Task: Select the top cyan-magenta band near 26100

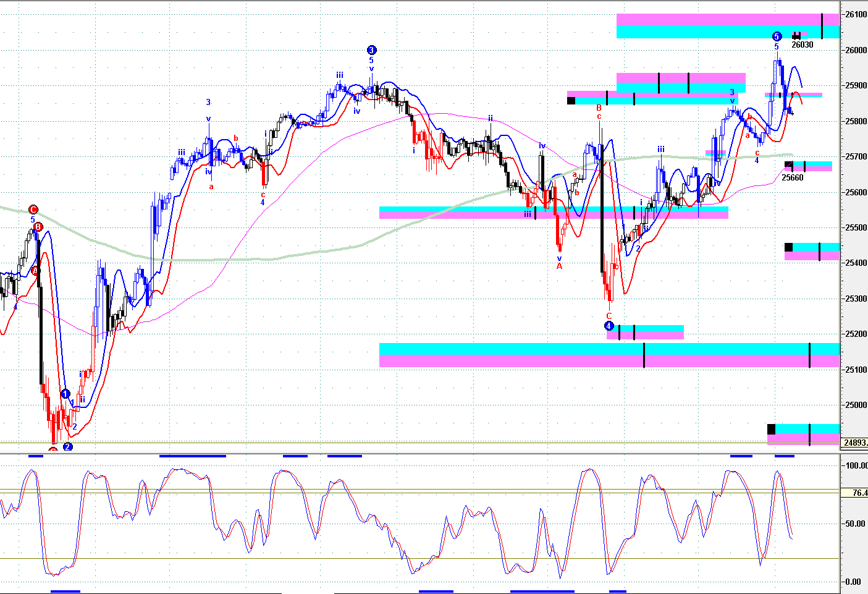Action: [728, 26]
